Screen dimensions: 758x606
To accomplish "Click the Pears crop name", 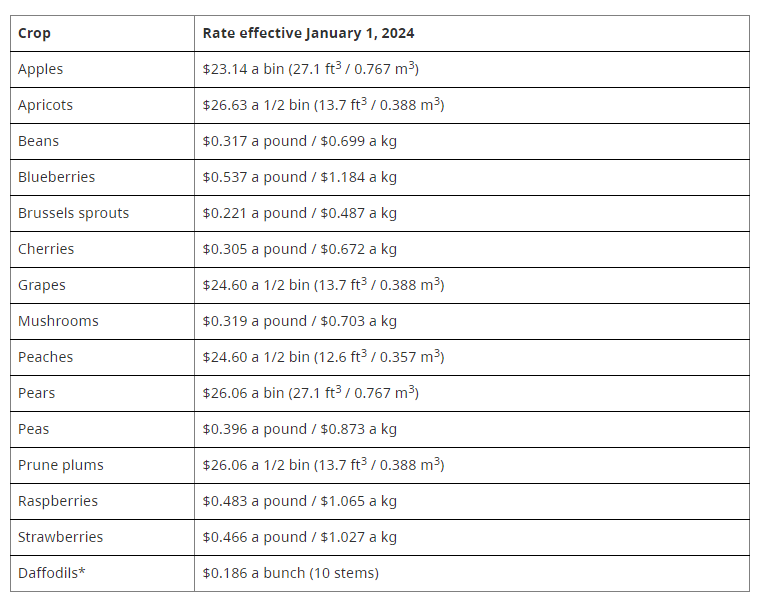I will [36, 393].
